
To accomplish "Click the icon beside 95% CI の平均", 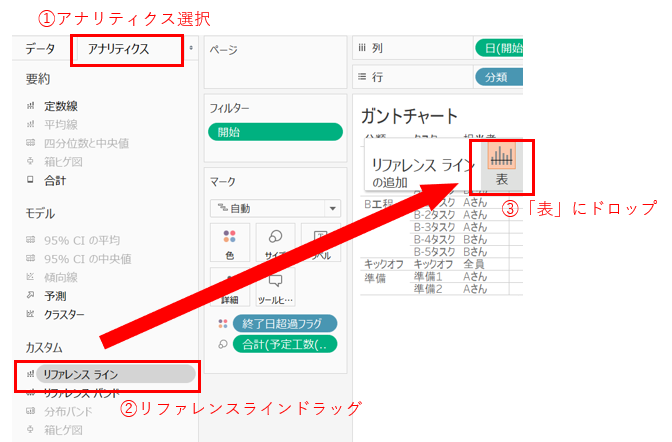I will pos(30,240).
